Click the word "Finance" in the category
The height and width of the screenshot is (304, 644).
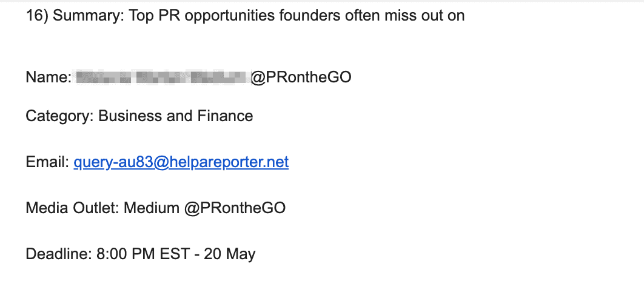(225, 116)
